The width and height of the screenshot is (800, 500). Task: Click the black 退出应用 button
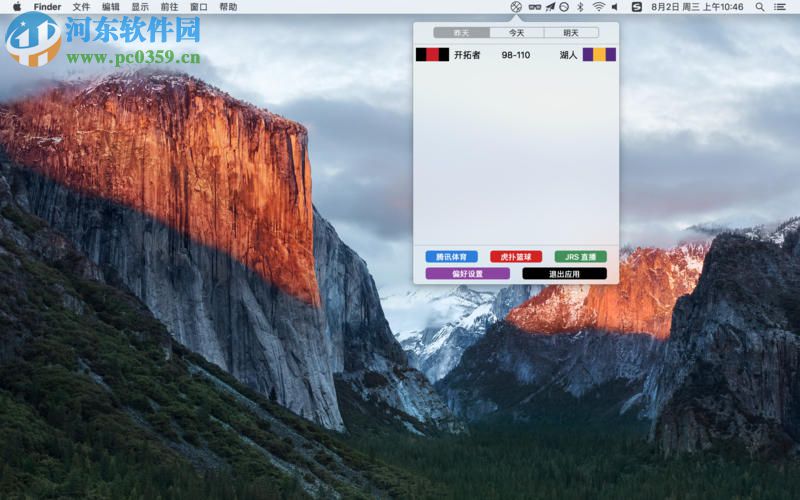564,273
